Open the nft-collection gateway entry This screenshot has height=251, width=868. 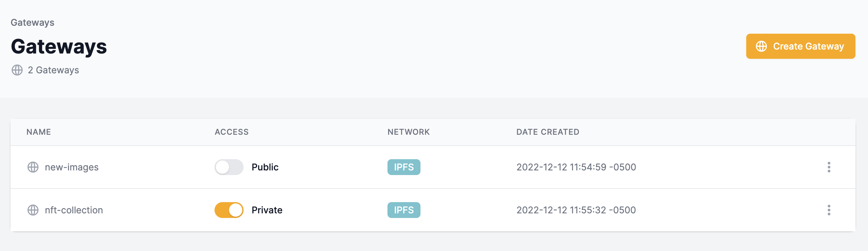75,210
